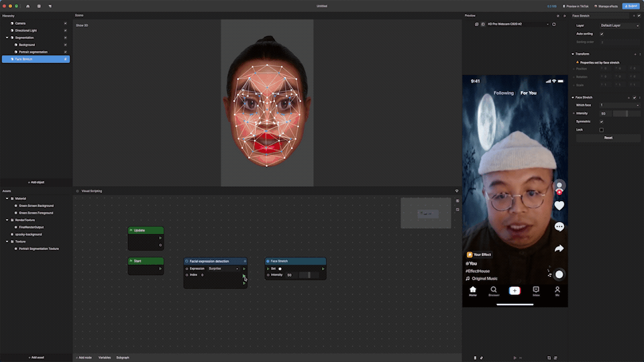Click the Start node's output arrow
The height and width of the screenshot is (362, 644).
(x=160, y=269)
